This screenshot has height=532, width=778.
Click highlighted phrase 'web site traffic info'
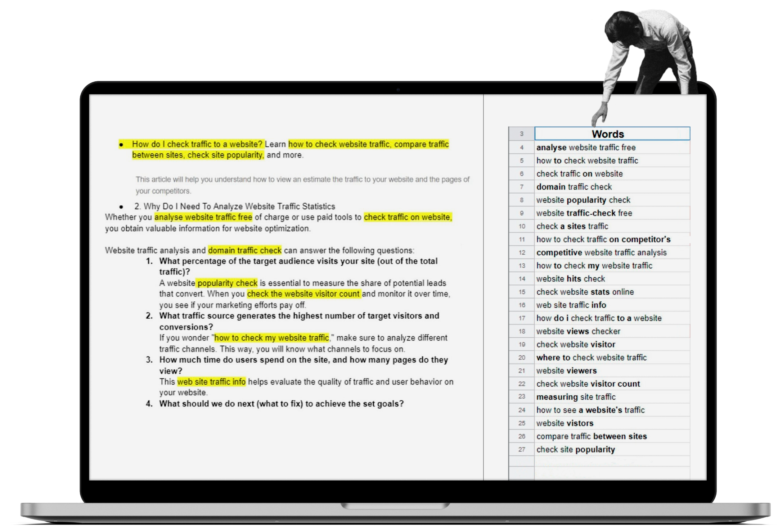coord(211,382)
